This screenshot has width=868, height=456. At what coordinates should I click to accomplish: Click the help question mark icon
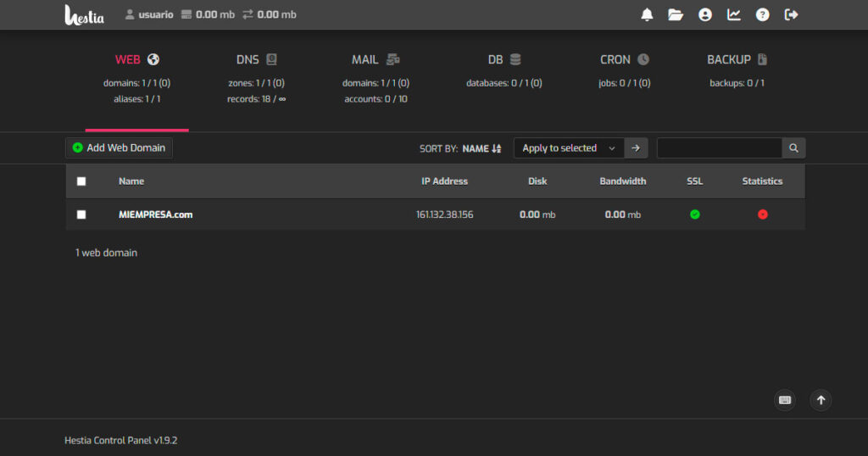pos(762,14)
